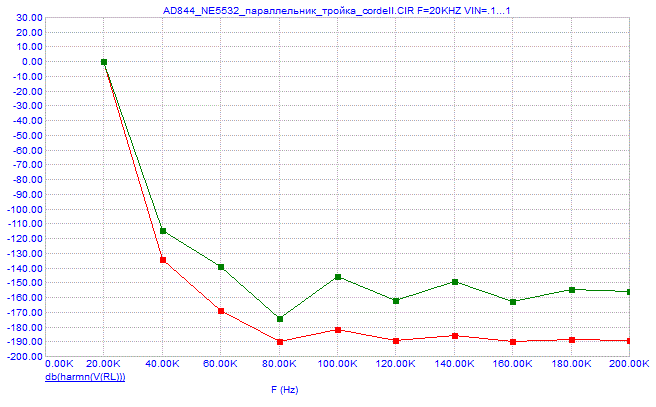Pick the red marker at 60.00K
Image resolution: width=656 pixels, height=407 pixels.
pyautogui.click(x=221, y=311)
